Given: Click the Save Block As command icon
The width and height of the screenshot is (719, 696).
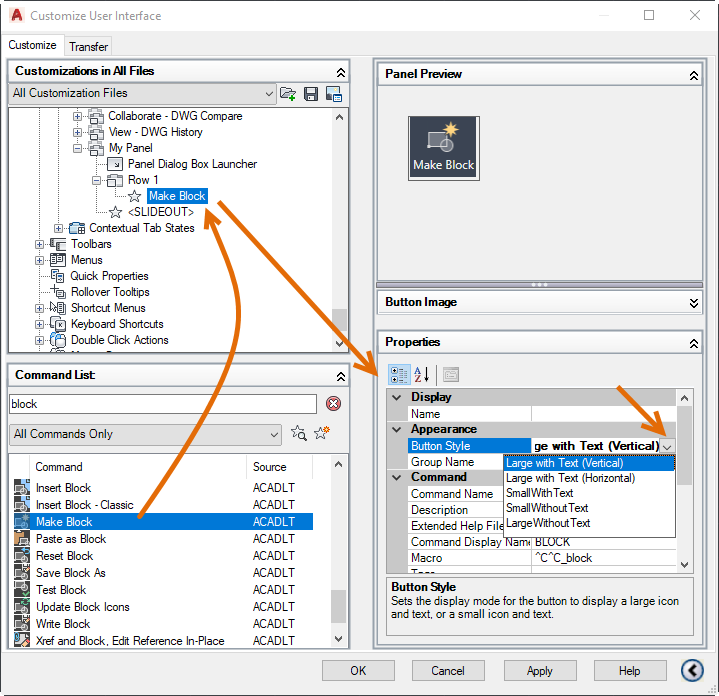Looking at the screenshot, I should pos(22,572).
